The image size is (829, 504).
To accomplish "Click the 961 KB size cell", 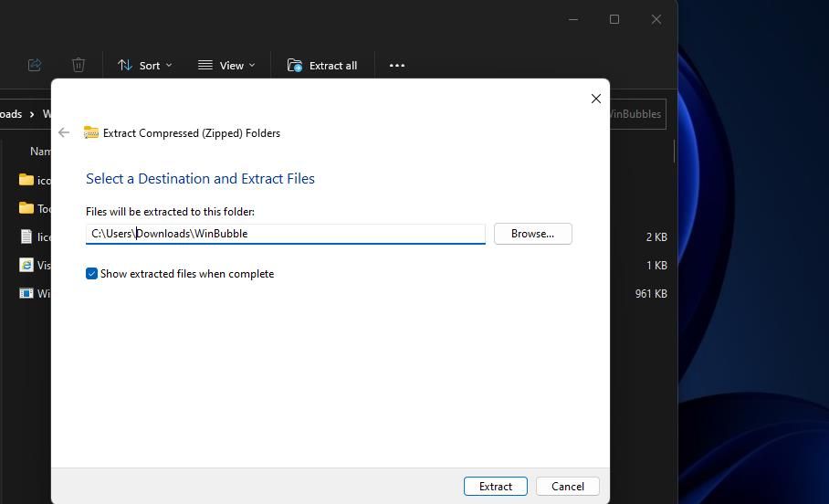I will coord(651,293).
